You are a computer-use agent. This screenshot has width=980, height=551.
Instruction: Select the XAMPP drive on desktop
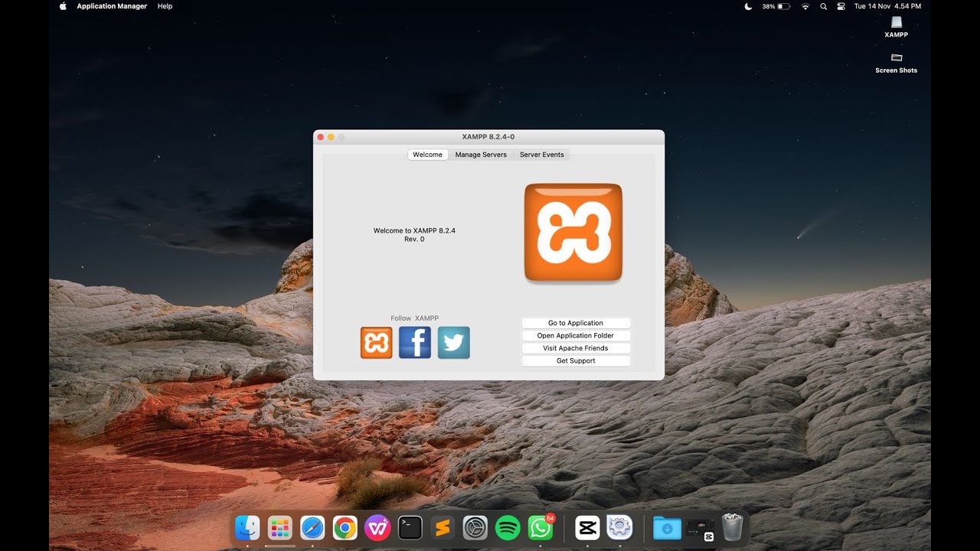pos(897,27)
